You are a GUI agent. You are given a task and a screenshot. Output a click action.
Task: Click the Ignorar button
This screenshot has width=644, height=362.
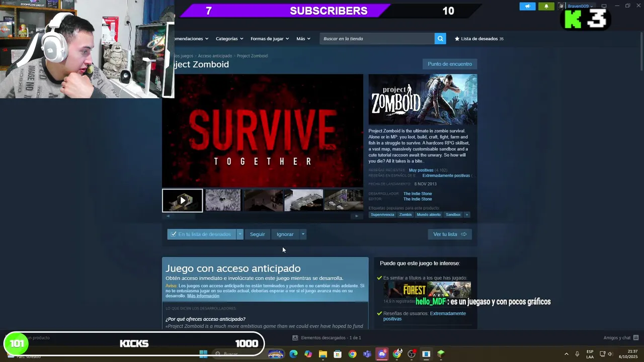click(x=285, y=234)
